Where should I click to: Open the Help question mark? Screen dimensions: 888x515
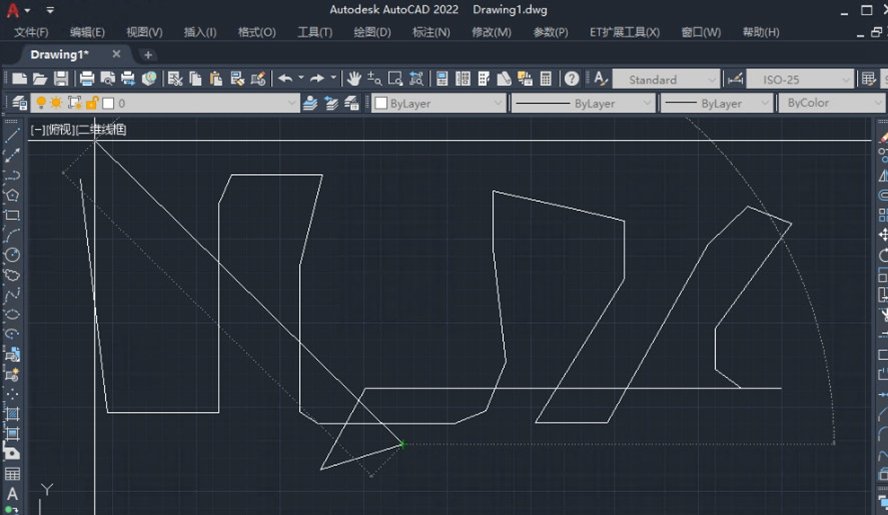(572, 78)
